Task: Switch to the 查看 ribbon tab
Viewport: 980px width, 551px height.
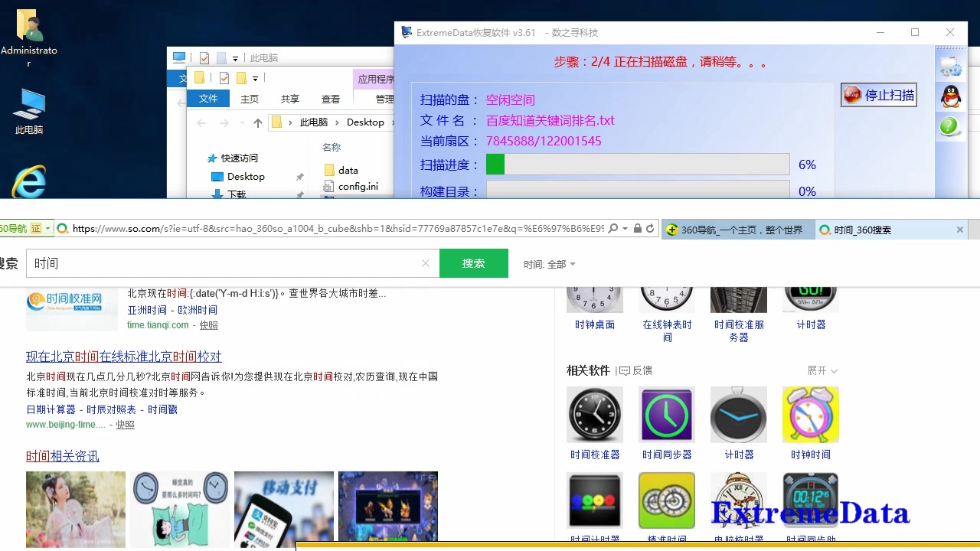Action: (x=331, y=99)
